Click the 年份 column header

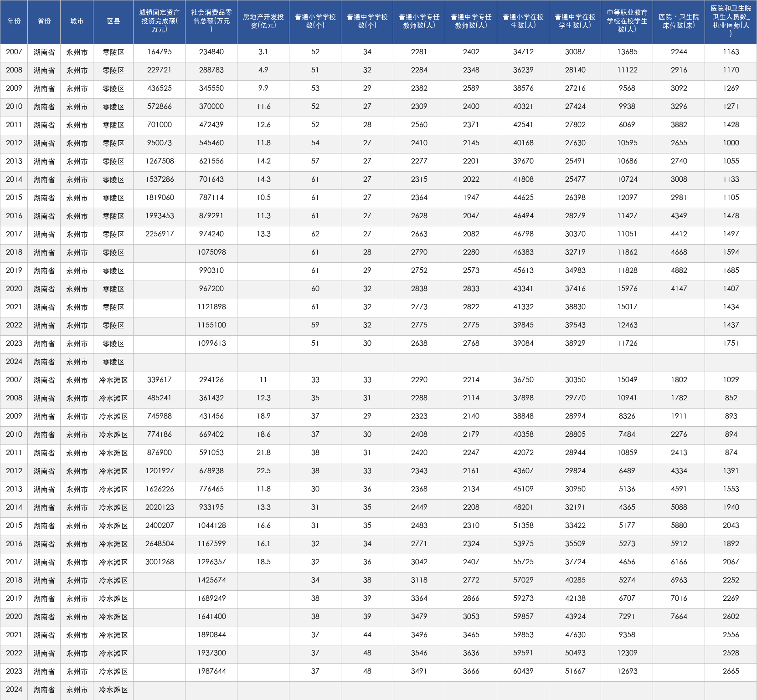click(14, 22)
